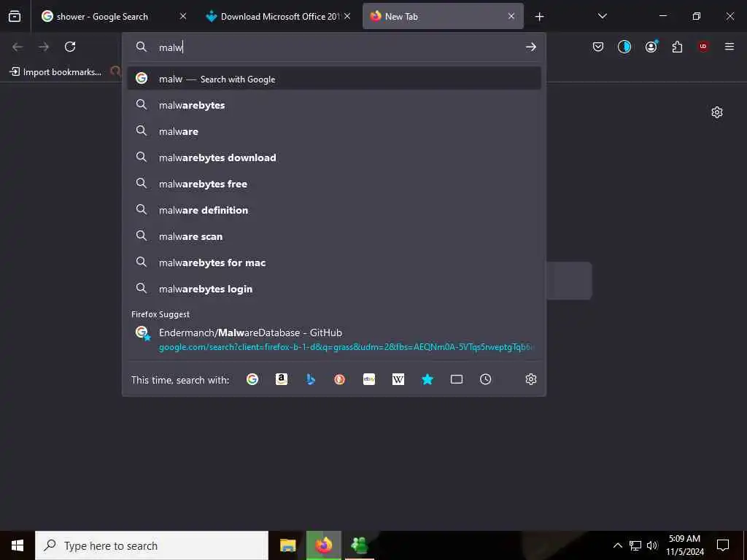Expand the list all tabs chevron
The height and width of the screenshot is (560, 747).
[602, 17]
